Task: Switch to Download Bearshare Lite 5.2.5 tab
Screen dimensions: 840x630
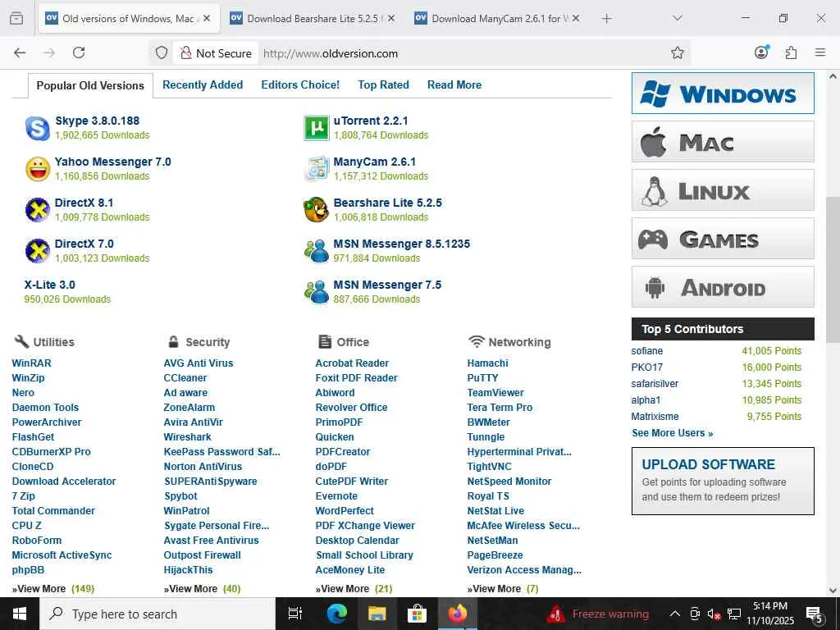Action: pyautogui.click(x=313, y=19)
